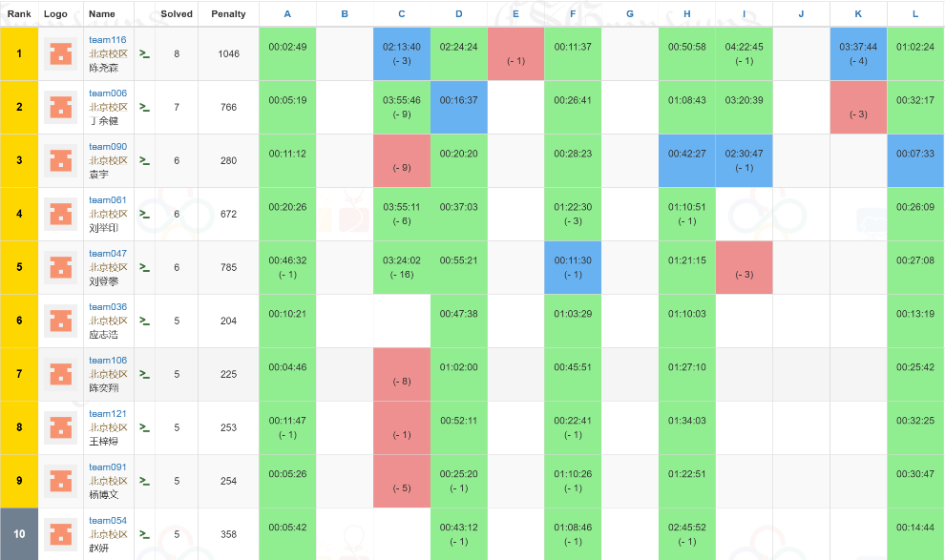Click the problem H column header
Viewport: 945px width, 560px height.
687,14
